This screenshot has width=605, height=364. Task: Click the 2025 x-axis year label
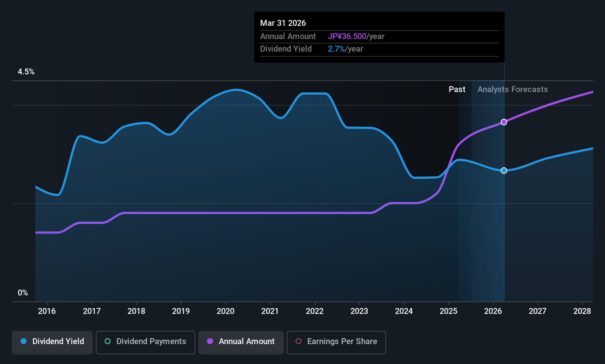[448, 311]
